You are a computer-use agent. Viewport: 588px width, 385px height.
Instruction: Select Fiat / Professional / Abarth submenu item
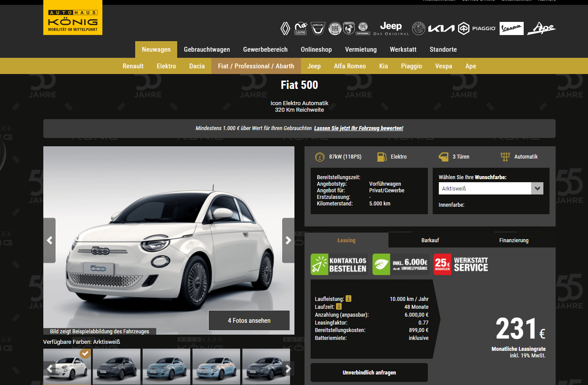click(256, 66)
